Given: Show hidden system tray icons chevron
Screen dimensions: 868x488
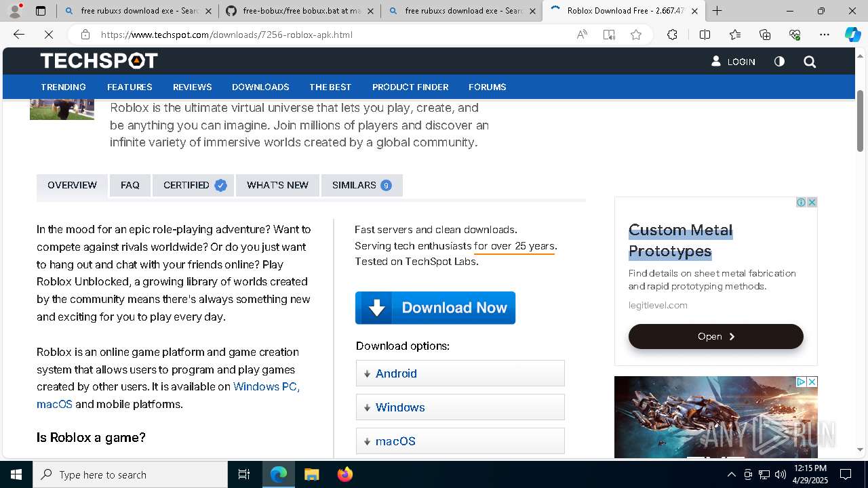Looking at the screenshot, I should (731, 474).
